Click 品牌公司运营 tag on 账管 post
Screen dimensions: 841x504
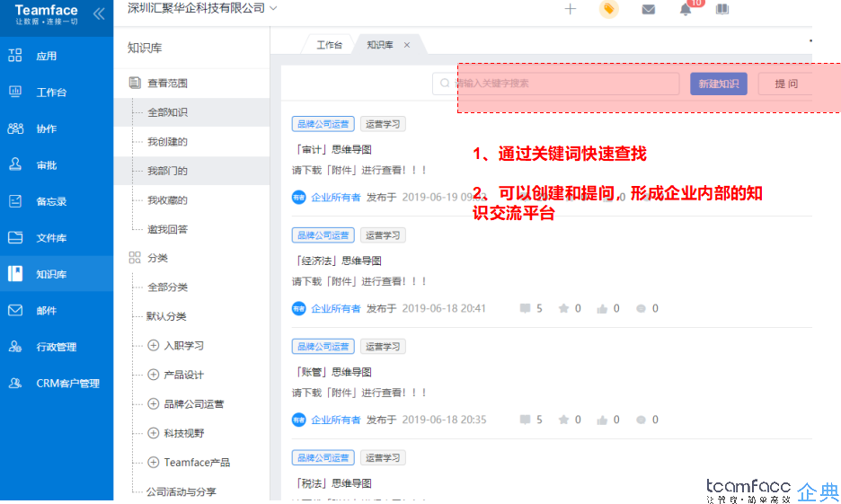pos(323,347)
